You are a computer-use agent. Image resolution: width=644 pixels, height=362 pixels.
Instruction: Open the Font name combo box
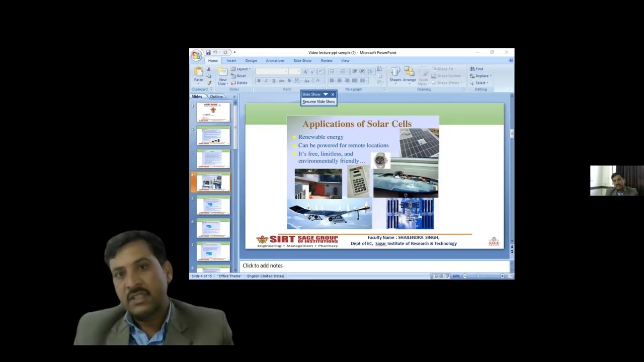(271, 71)
